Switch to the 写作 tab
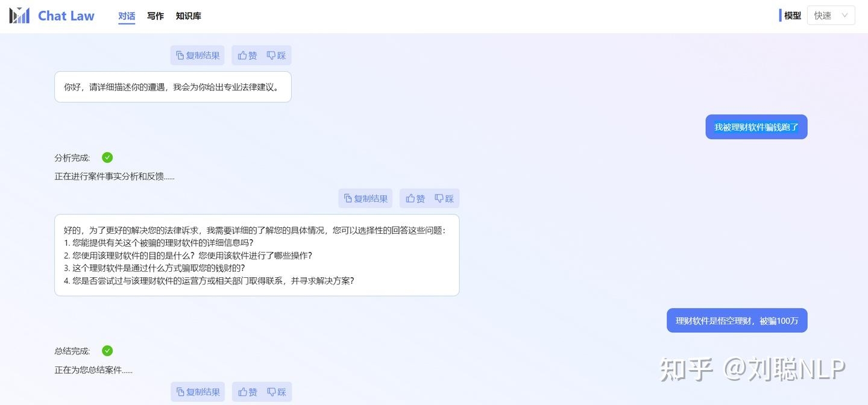Screen dimensions: 868x405 pyautogui.click(x=156, y=16)
